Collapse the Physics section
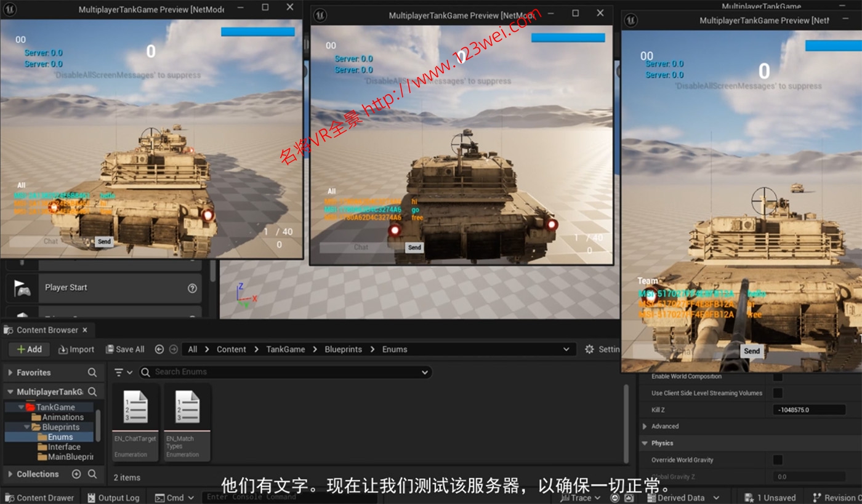Viewport: 862px width, 504px height. (x=645, y=442)
